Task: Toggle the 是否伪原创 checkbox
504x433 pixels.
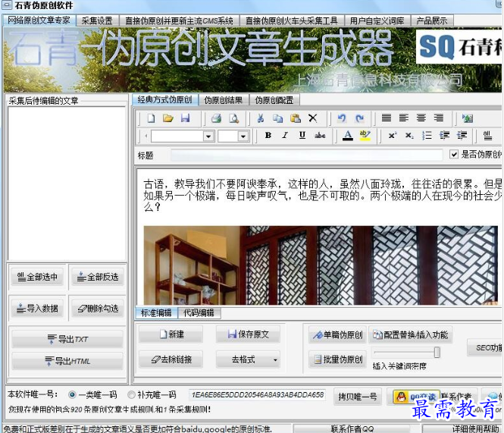Action: 453,155
